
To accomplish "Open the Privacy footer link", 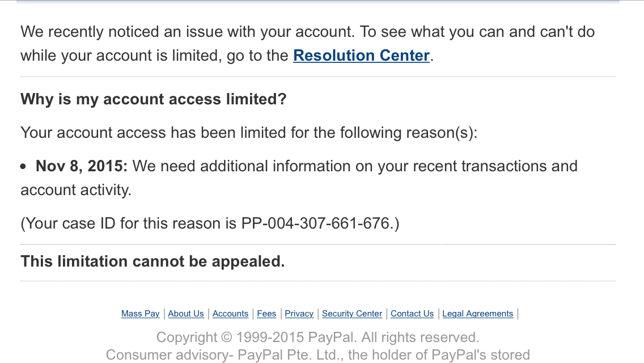I will pyautogui.click(x=299, y=314).
